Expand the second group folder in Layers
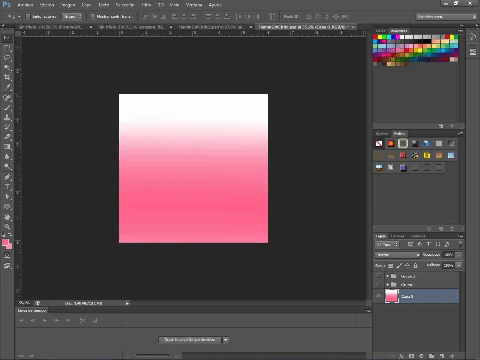Image resolution: width=480 pixels, height=360 pixels. point(387,284)
